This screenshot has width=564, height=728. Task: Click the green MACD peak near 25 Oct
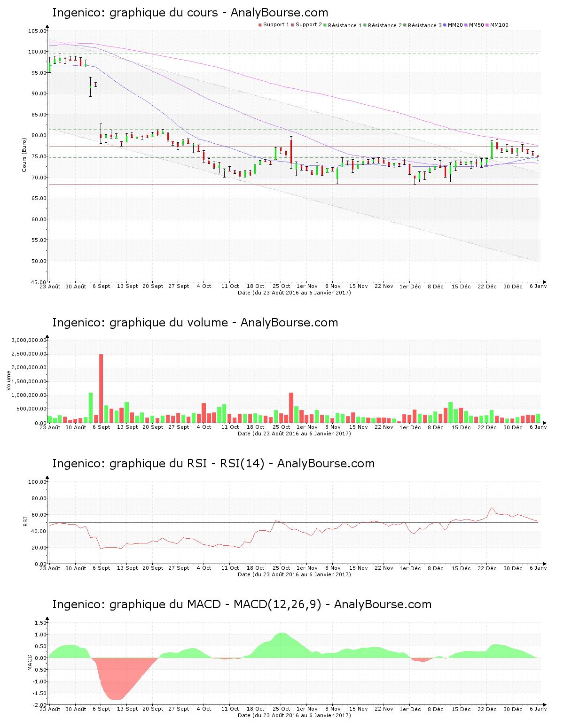coord(282,644)
